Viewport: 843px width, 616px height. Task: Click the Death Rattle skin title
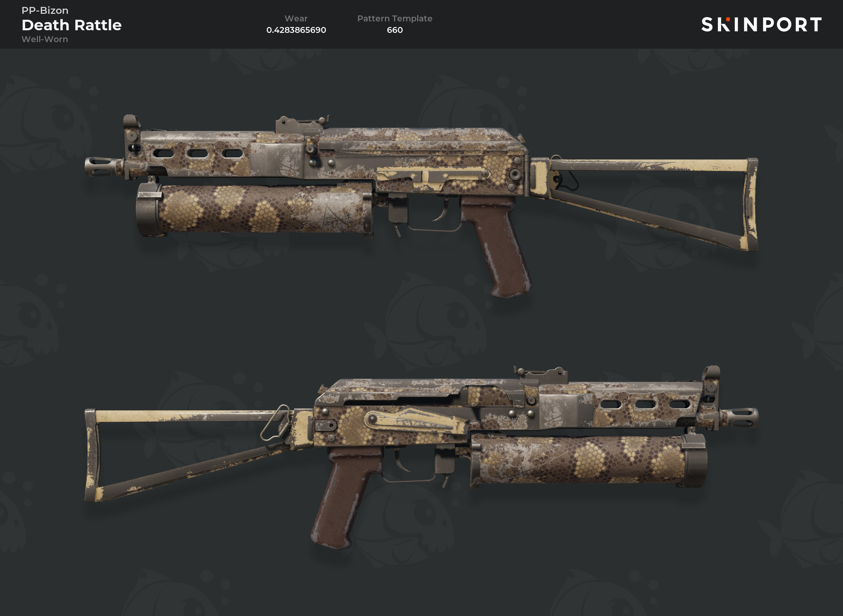tap(72, 25)
